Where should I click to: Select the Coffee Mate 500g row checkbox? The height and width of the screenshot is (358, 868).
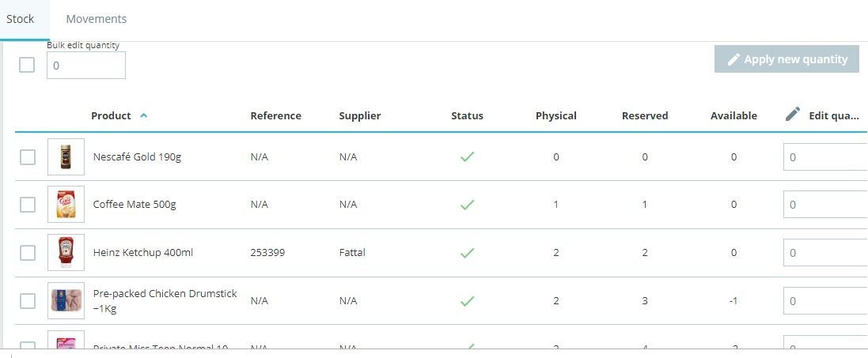click(x=28, y=205)
